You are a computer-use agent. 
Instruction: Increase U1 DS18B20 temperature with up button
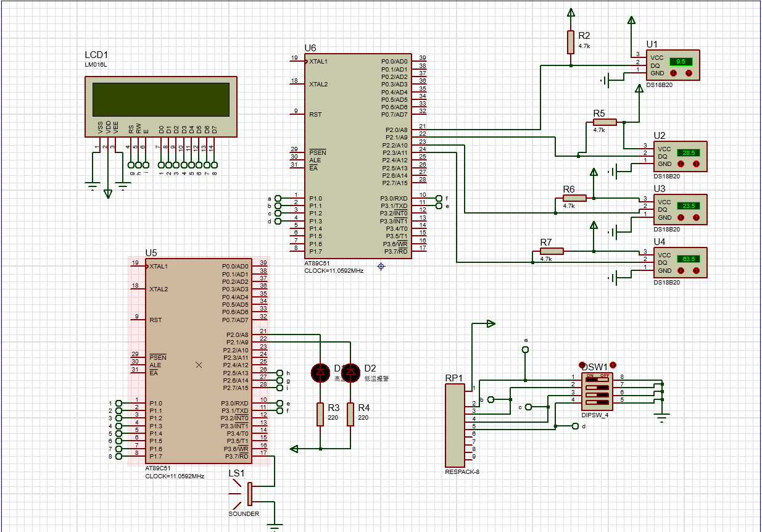(x=689, y=73)
